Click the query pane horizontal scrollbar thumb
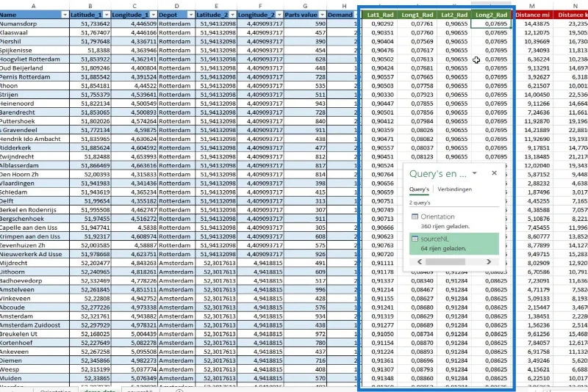Screen dimensions: 588x392 click(445, 262)
